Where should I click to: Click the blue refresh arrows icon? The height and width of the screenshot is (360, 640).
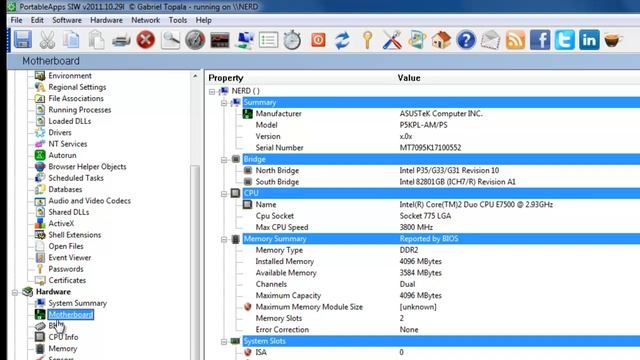342,40
